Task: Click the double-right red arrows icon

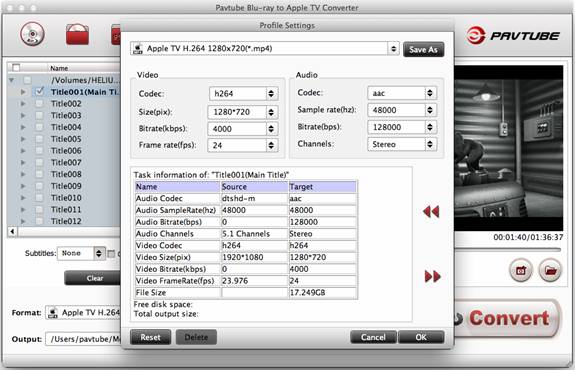Action: pos(432,276)
